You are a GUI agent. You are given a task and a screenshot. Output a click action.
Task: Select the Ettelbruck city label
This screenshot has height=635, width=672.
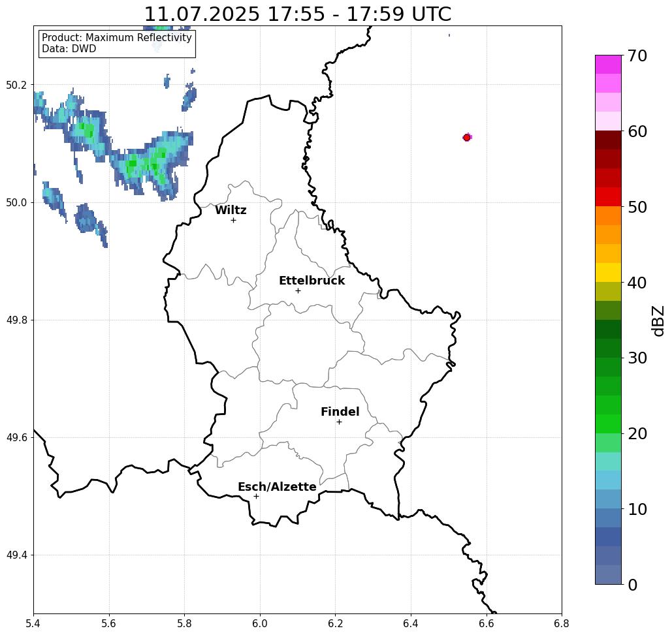(312, 281)
